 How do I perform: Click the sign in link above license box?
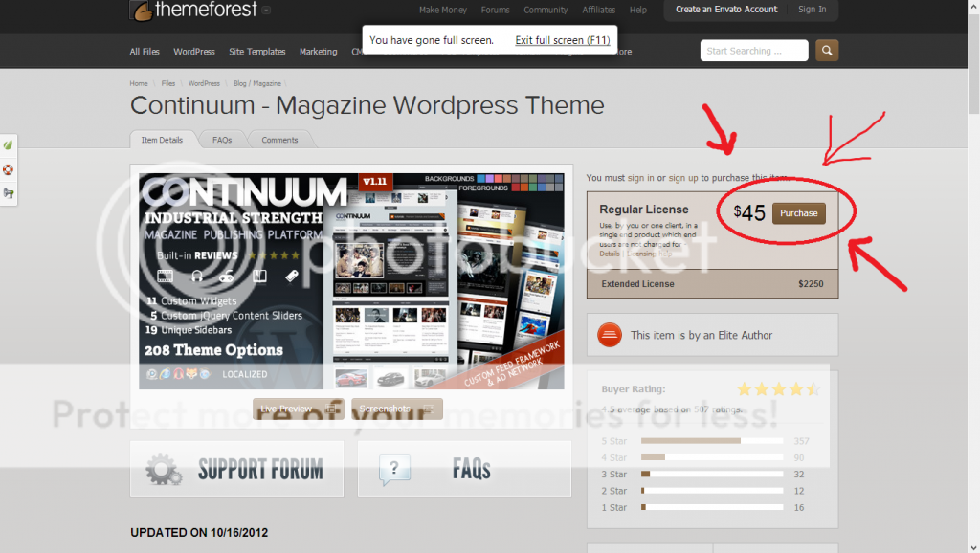point(640,178)
